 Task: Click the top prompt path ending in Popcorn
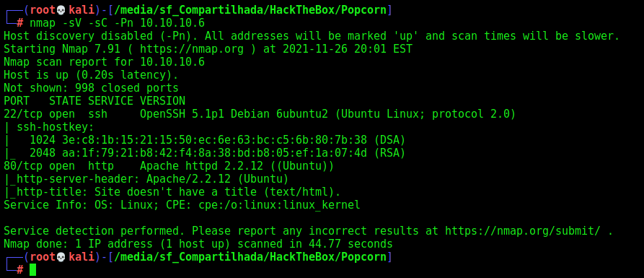(250, 10)
